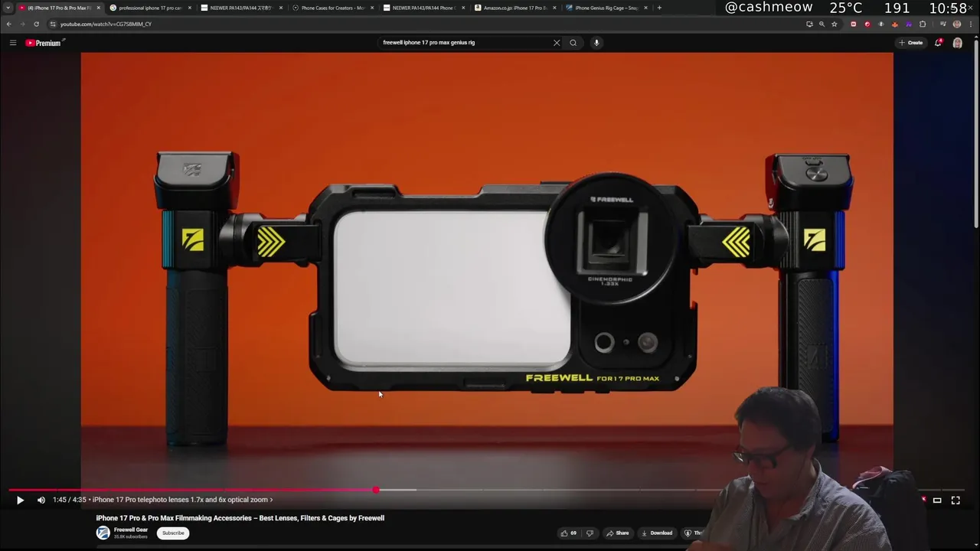Expand chapter 'iPhone 17 Pro telephoto lenses' title
The image size is (980, 551).
click(182, 500)
